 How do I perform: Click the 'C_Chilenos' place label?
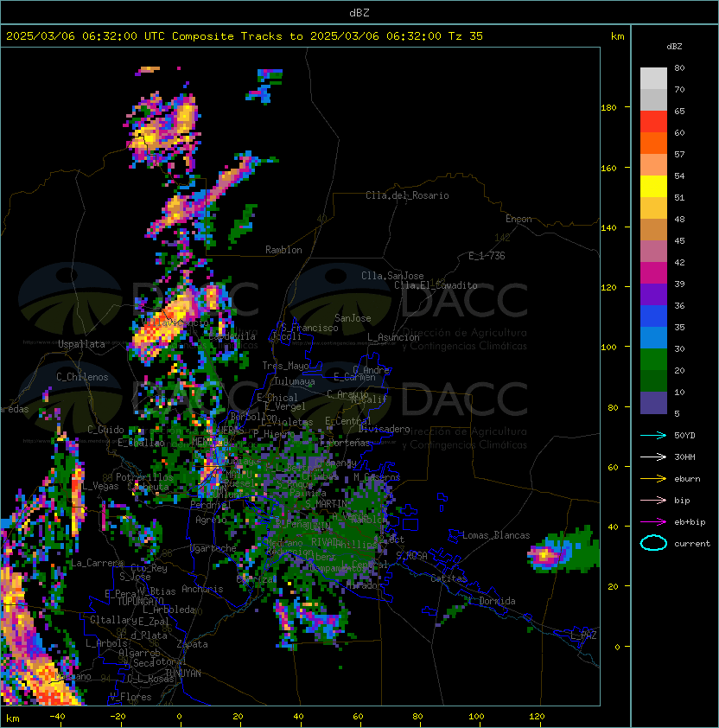tap(82, 377)
